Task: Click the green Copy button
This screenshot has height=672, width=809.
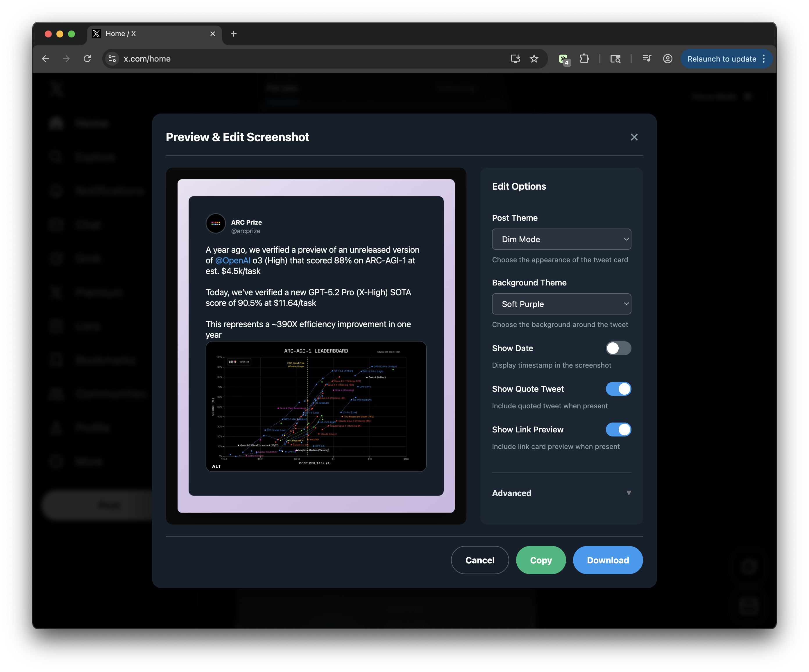Action: tap(540, 560)
